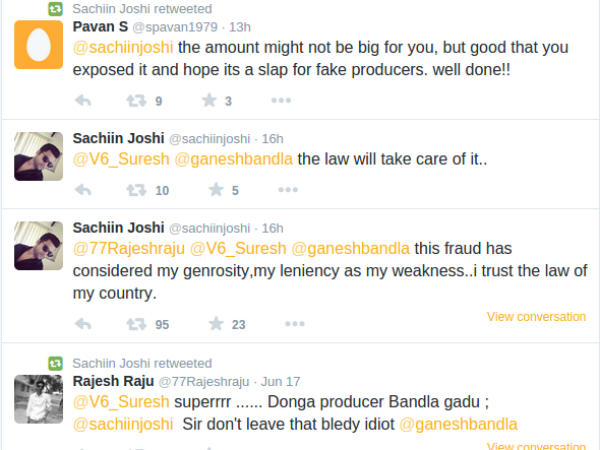Reply to the 'this fraud has considered' tweet
This screenshot has height=450, width=600.
pyautogui.click(x=84, y=324)
